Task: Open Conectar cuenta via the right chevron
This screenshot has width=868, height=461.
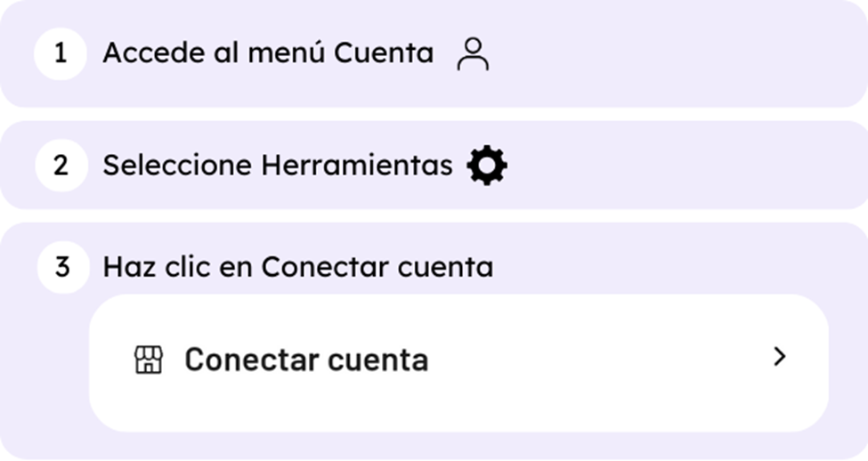Action: (x=780, y=357)
